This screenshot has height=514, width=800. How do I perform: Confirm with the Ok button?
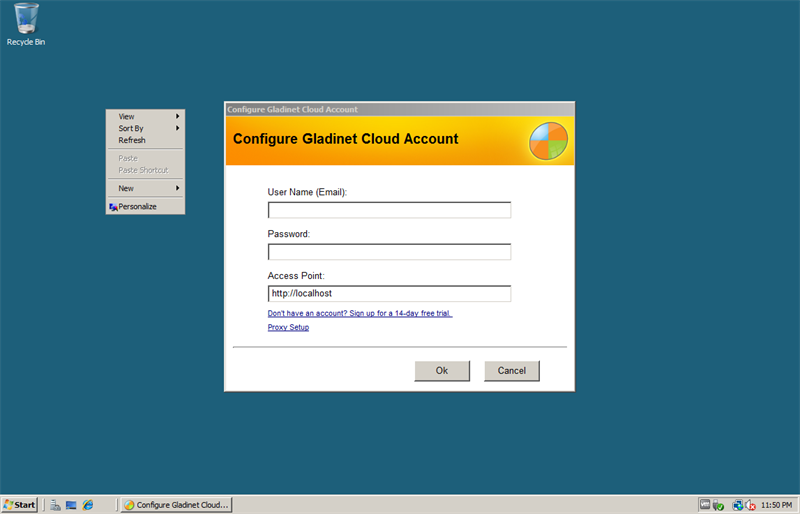pos(442,371)
